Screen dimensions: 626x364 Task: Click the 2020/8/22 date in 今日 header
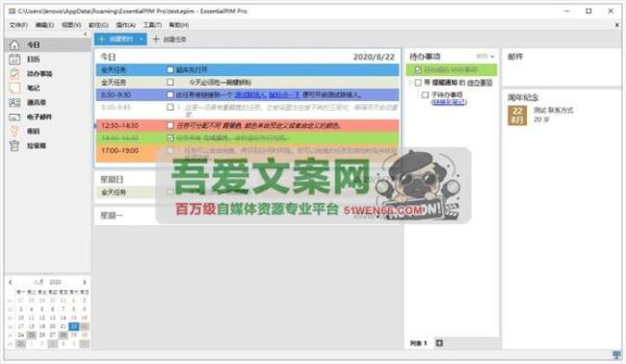[374, 57]
